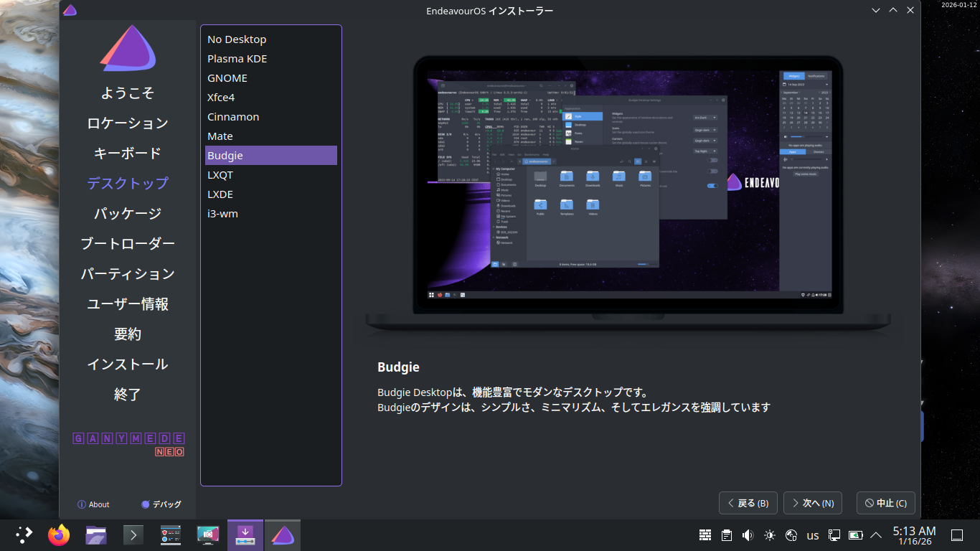The height and width of the screenshot is (551, 980).
Task: Click the battery status tray icon
Action: pos(855,535)
